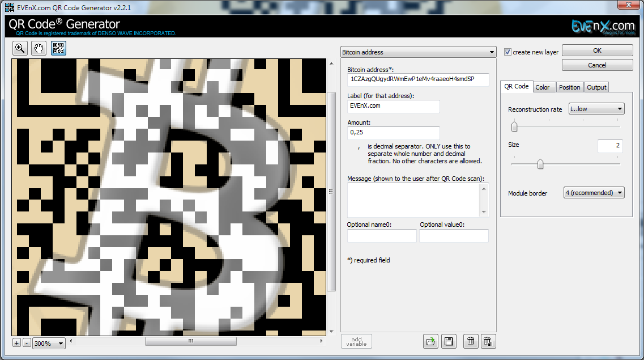Viewport: 644px width, 360px height.
Task: Click the Message text area
Action: (414, 200)
